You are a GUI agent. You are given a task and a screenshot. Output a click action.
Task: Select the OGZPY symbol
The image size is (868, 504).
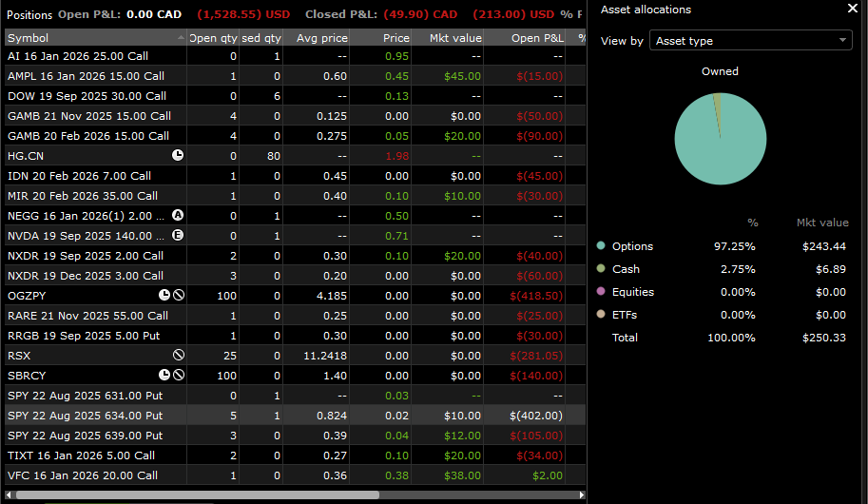pyautogui.click(x=27, y=295)
